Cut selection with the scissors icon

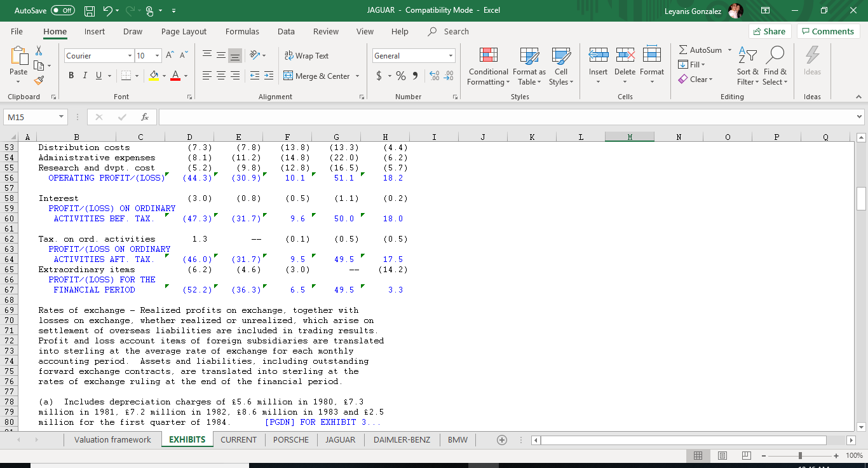(x=39, y=50)
